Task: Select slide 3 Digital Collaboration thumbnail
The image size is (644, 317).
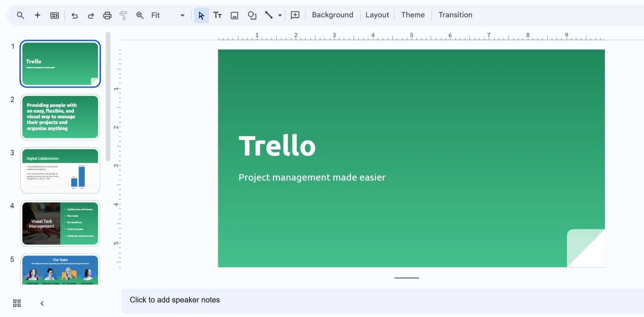Action: coord(60,170)
